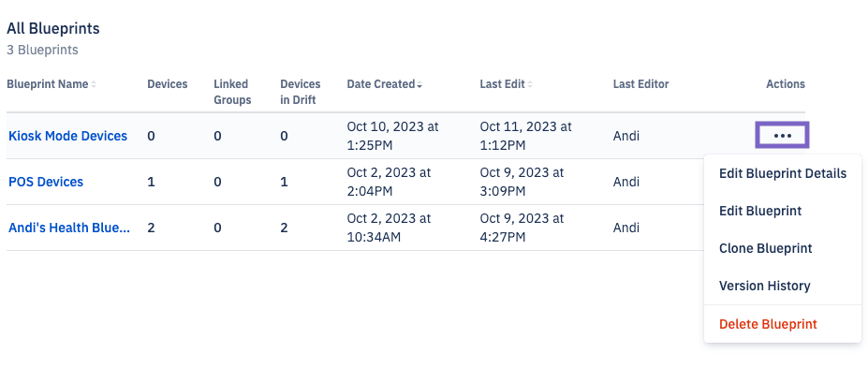
Task: Select the Oct 9, 2023 at 3:09PM cell
Action: point(522,182)
